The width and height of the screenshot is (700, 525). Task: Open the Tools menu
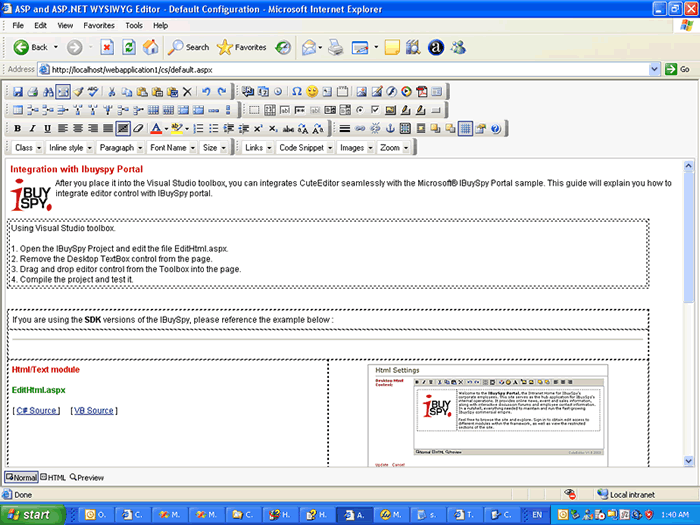(133, 25)
